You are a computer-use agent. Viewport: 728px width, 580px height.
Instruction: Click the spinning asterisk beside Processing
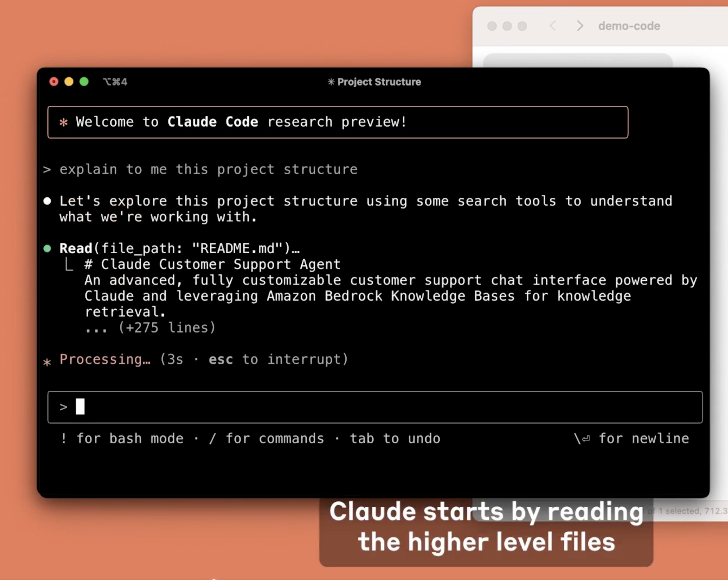47,362
